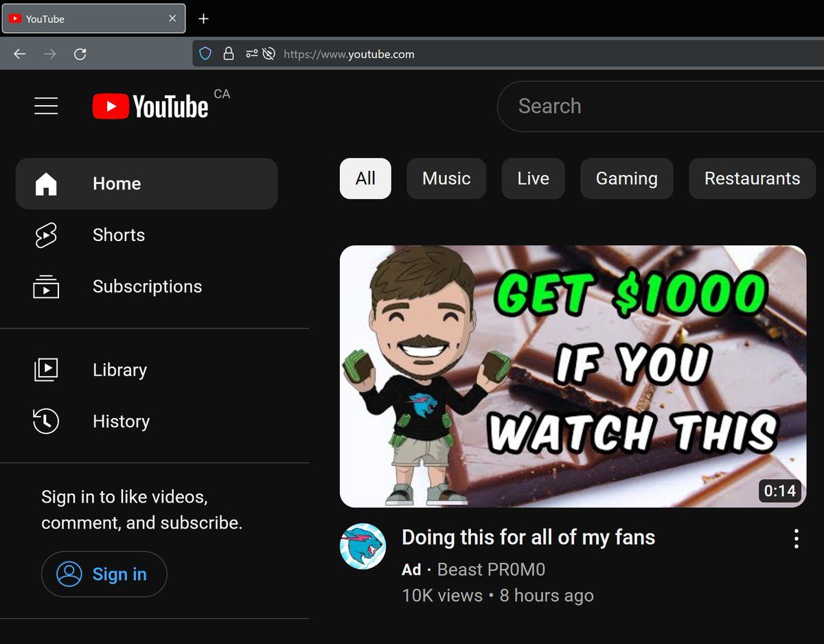This screenshot has height=644, width=824.
Task: Select the Music filter chip
Action: 446,179
